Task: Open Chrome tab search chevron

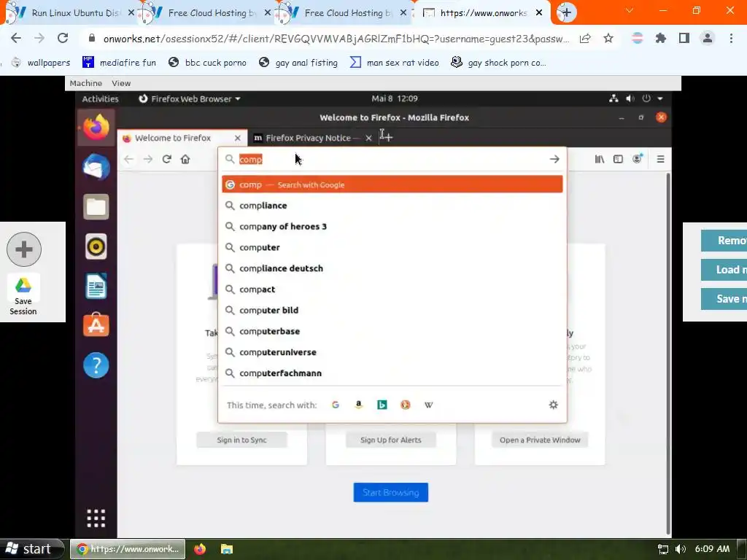Action: tap(630, 10)
